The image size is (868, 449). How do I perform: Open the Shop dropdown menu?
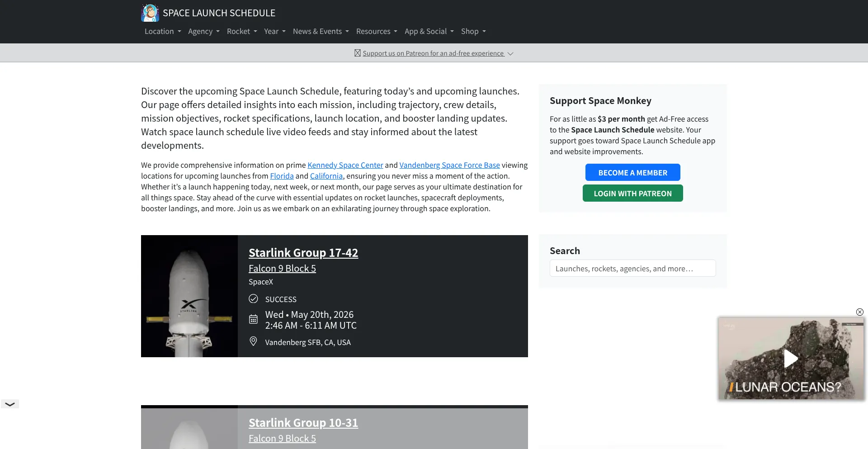point(473,31)
